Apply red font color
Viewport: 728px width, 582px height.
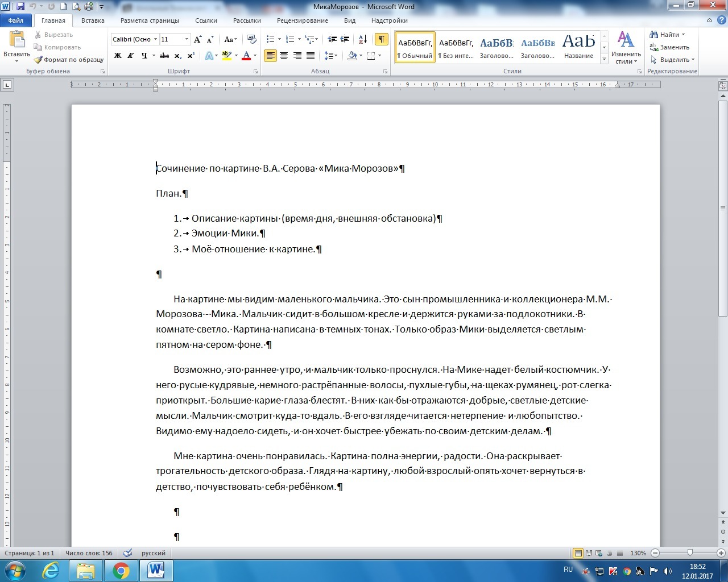tap(246, 56)
